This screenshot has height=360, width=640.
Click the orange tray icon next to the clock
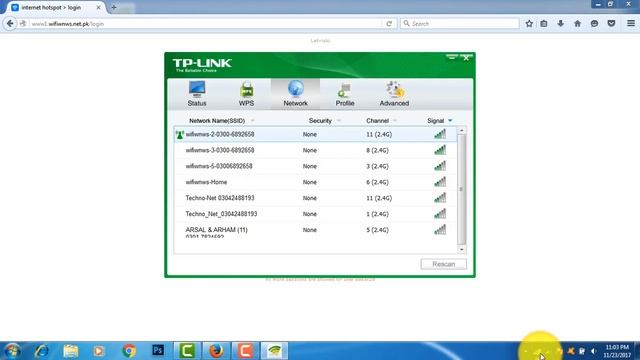(571, 351)
